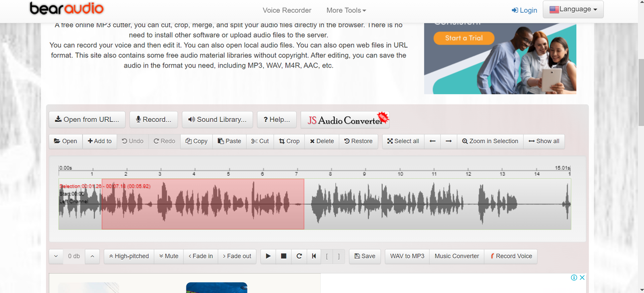
Task: Click the Login link
Action: point(524,10)
